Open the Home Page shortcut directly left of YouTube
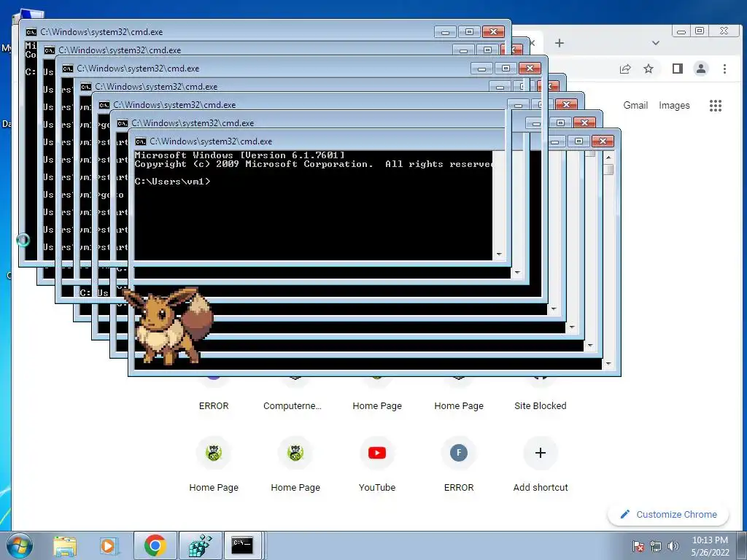The width and height of the screenshot is (747, 560). point(295,452)
